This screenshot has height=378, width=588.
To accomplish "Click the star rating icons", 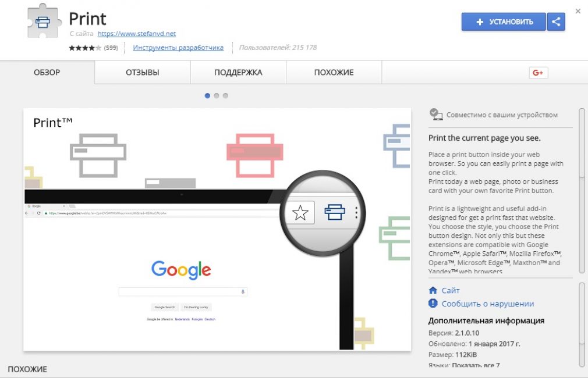I will 85,48.
